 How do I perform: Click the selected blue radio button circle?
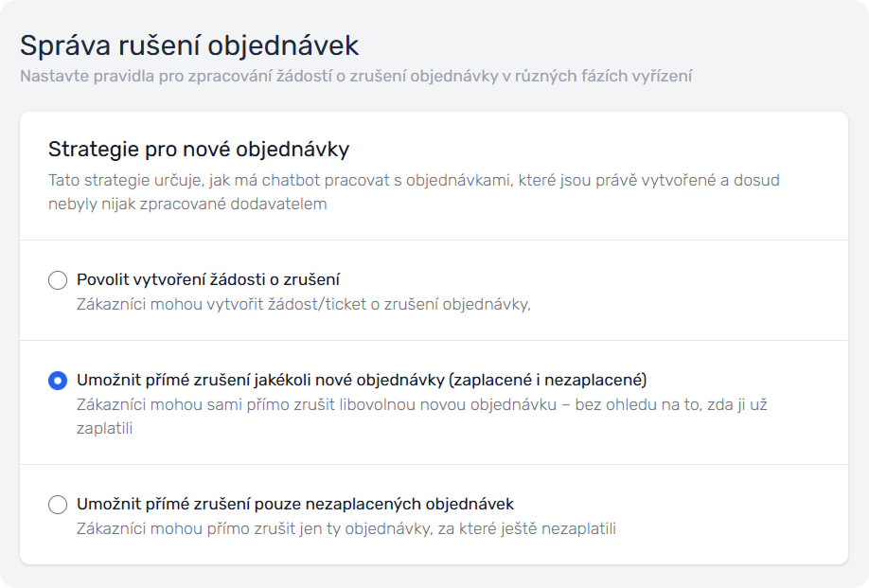coord(58,381)
